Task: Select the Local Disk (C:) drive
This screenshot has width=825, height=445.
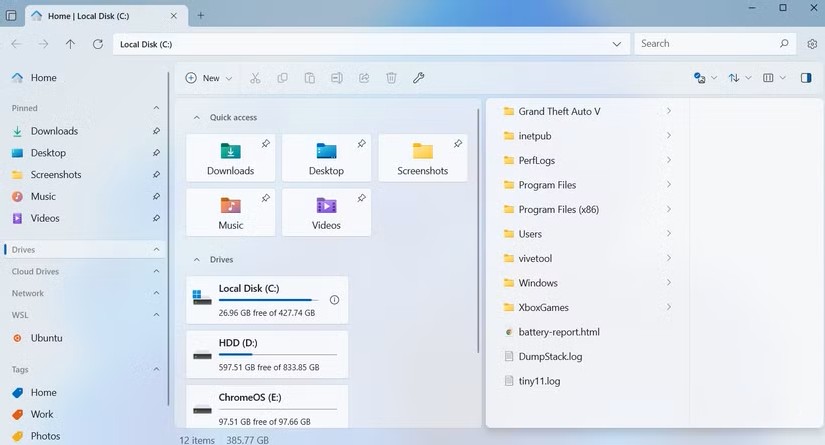Action: (x=267, y=300)
